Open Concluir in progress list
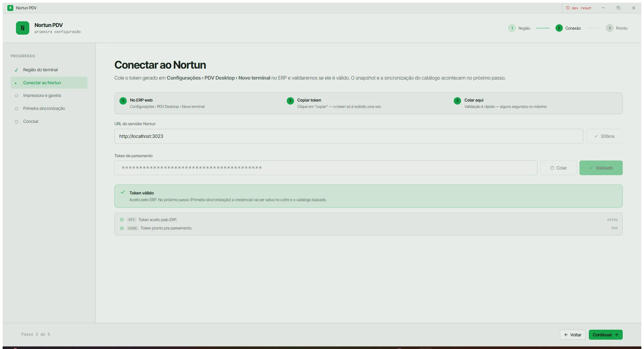This screenshot has width=644, height=349. tap(49, 122)
